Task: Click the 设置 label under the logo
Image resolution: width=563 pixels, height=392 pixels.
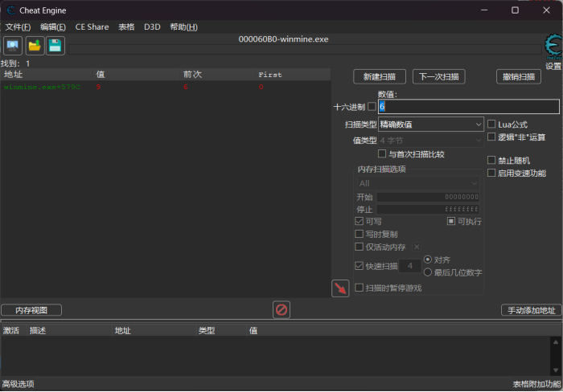Action: 553,66
